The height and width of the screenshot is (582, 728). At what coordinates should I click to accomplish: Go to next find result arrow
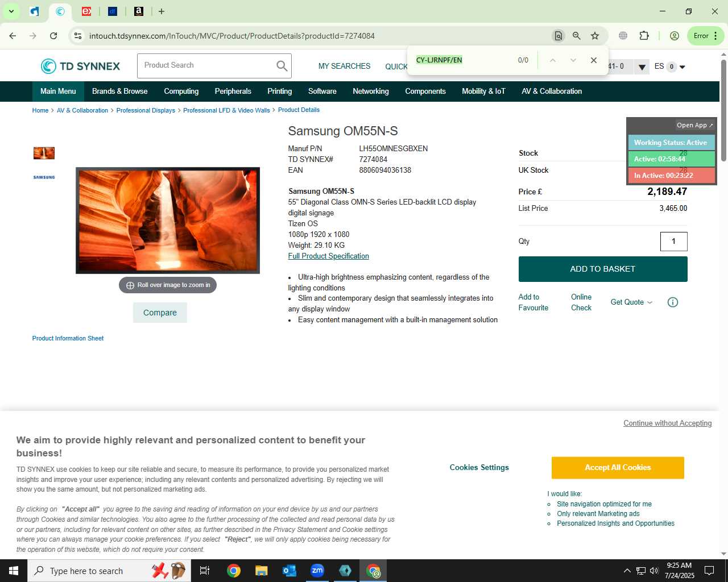coord(573,60)
